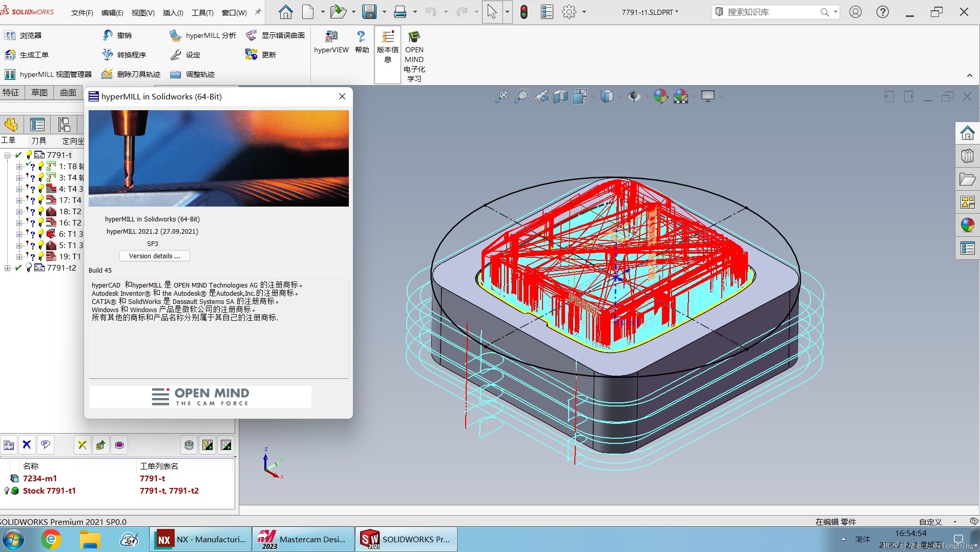
Task: Open NX Manufacturing from the taskbar
Action: 201,539
